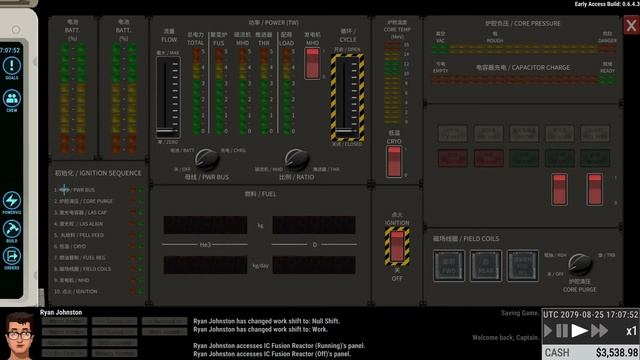The height and width of the screenshot is (360, 640).
Task: Click the UTC 2079-08-25 clock readout
Action: coord(590,315)
